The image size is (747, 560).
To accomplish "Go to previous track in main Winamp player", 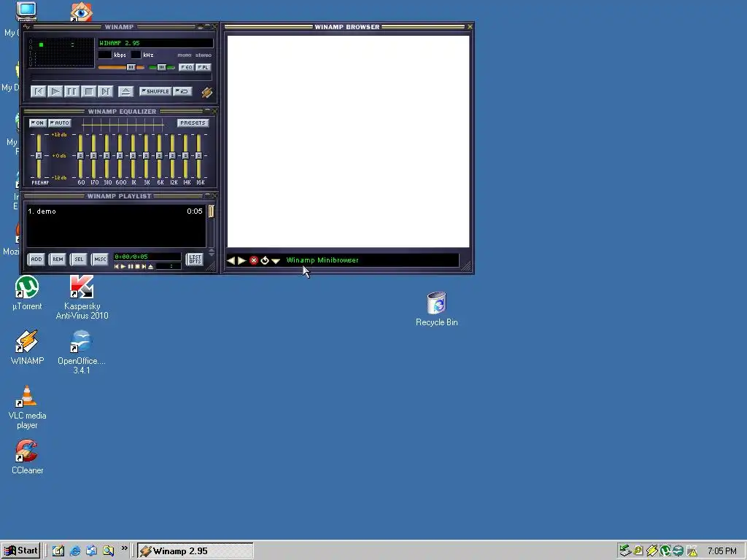I will (x=38, y=91).
